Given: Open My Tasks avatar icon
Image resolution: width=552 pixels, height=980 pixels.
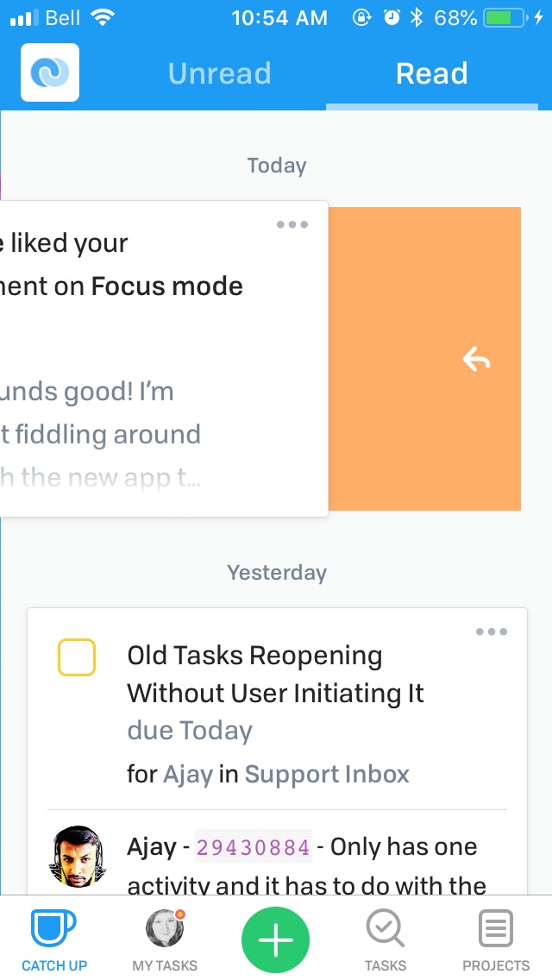Looking at the screenshot, I should tap(165, 928).
